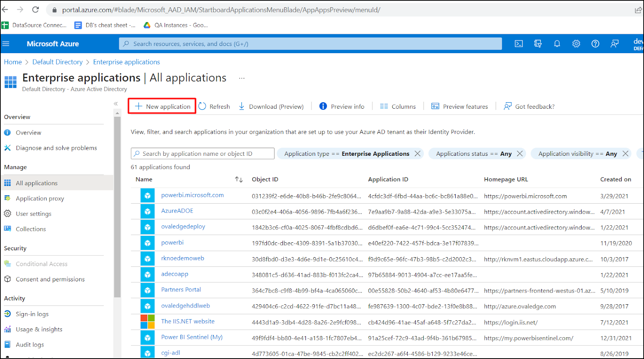Click the blue Preview info icon
The height and width of the screenshot is (359, 644).
coord(323,106)
